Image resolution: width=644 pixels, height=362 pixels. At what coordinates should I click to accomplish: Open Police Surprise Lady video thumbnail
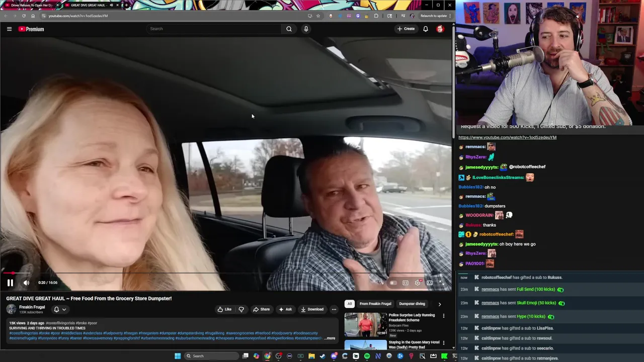[366, 324]
